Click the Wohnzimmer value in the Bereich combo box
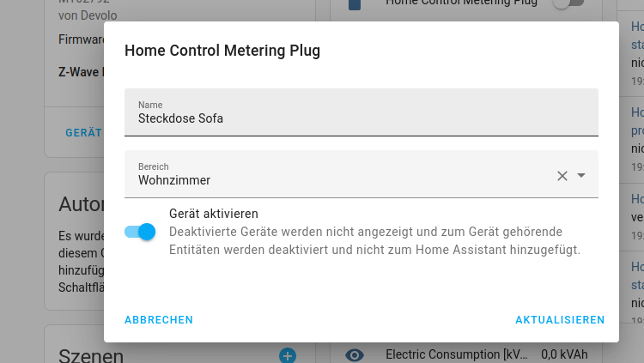644x363 pixels. 174,180
